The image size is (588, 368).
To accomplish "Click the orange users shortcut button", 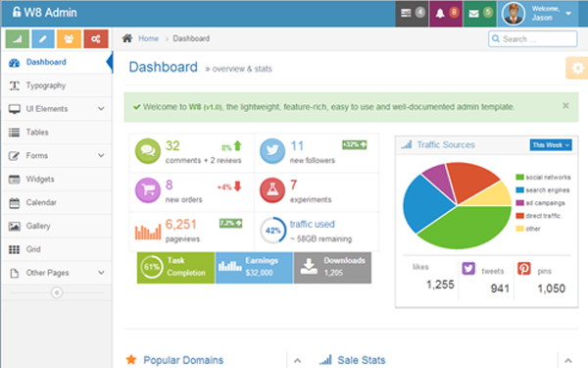I will click(69, 38).
